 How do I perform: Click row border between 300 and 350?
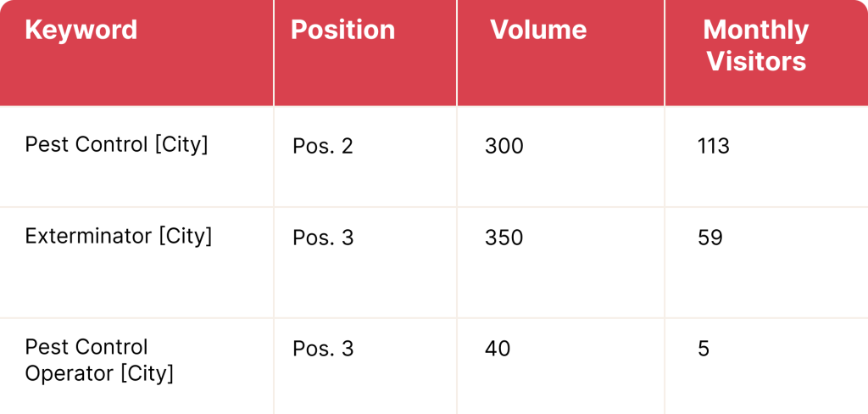[559, 207]
